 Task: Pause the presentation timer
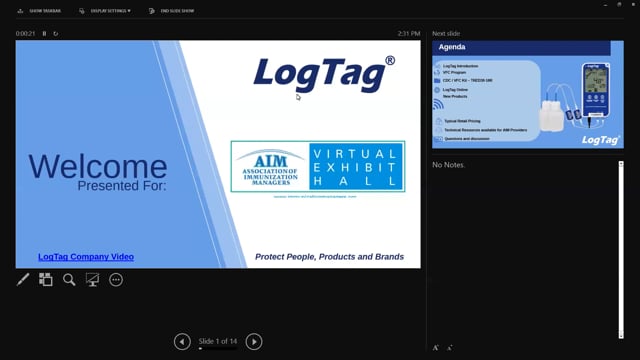[44, 33]
